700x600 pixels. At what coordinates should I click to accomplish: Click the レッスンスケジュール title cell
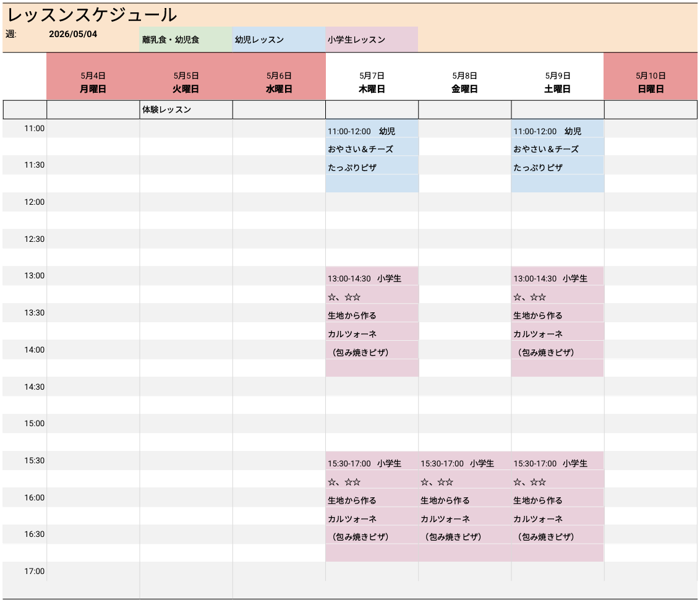[x=93, y=15]
